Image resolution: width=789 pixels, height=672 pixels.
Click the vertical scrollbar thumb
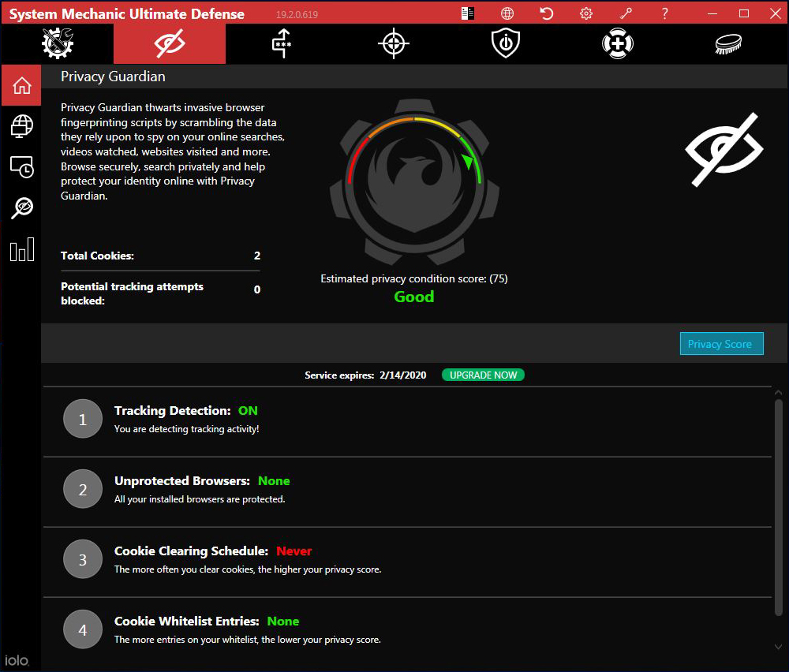tap(778, 507)
